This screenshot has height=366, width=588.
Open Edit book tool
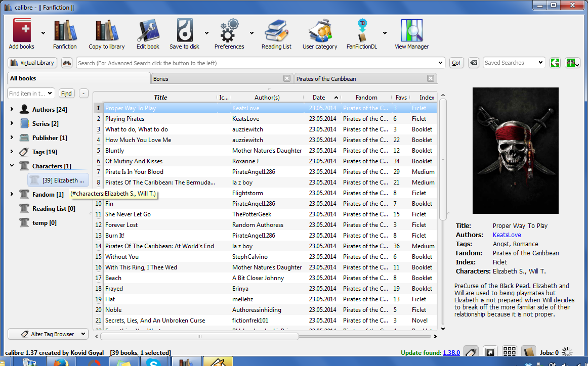pyautogui.click(x=148, y=31)
